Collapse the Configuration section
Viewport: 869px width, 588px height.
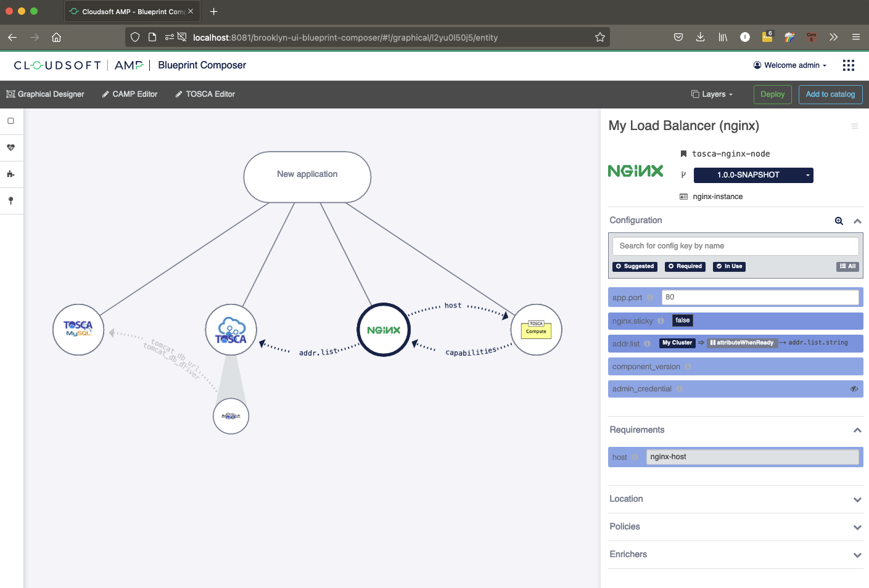pos(857,221)
